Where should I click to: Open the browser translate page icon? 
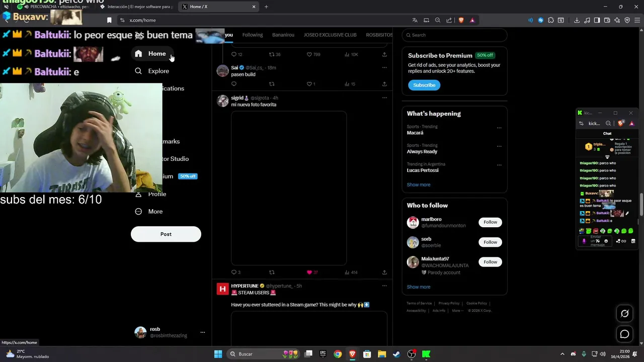pyautogui.click(x=415, y=20)
